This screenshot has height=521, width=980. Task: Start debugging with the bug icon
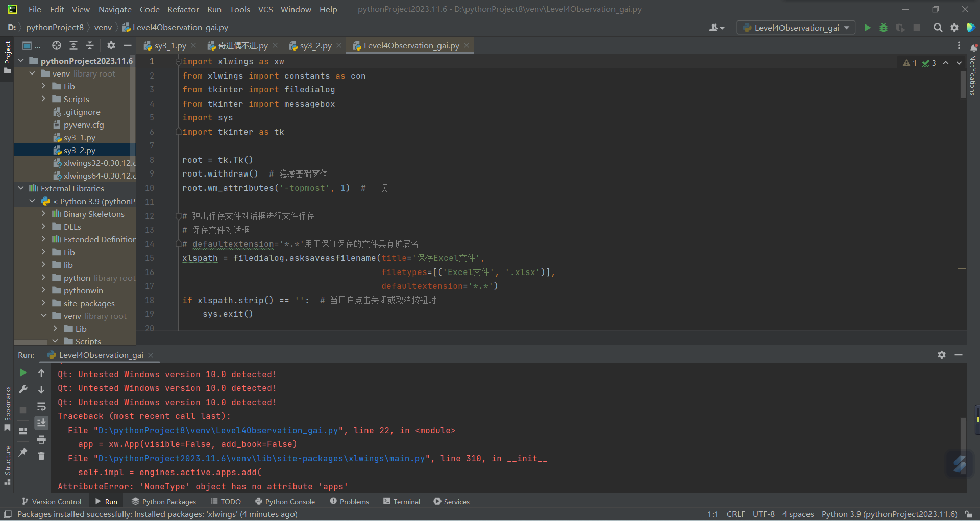coord(884,28)
